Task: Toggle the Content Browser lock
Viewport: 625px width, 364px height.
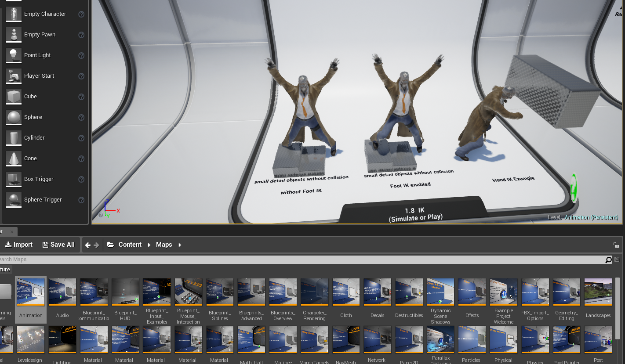Action: (616, 245)
